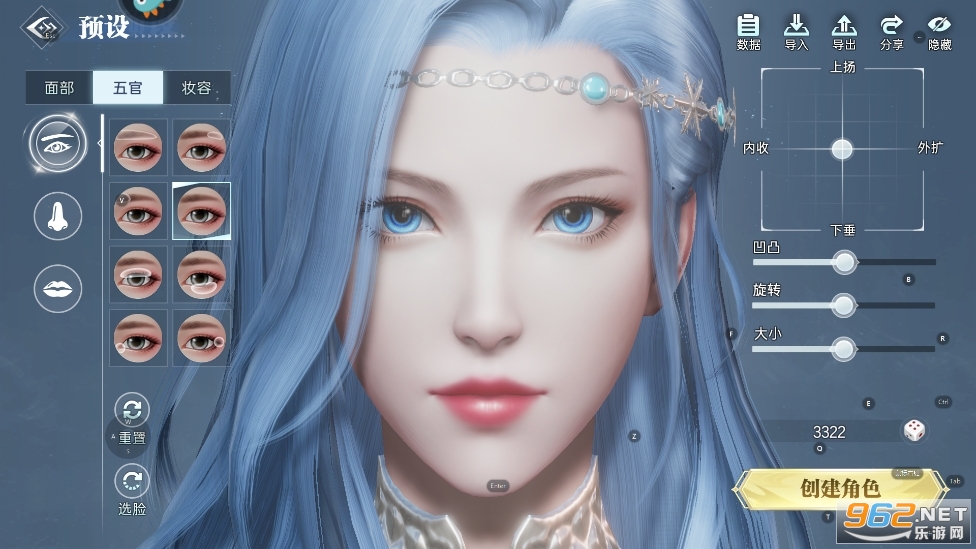Go back using top-left Esc arrow
Image resolution: width=976 pixels, height=549 pixels.
coord(41,27)
